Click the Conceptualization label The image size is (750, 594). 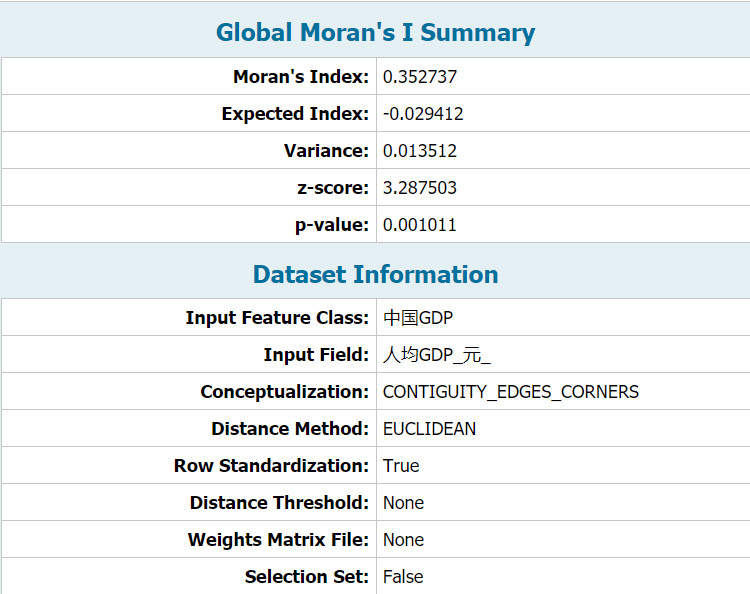(285, 392)
